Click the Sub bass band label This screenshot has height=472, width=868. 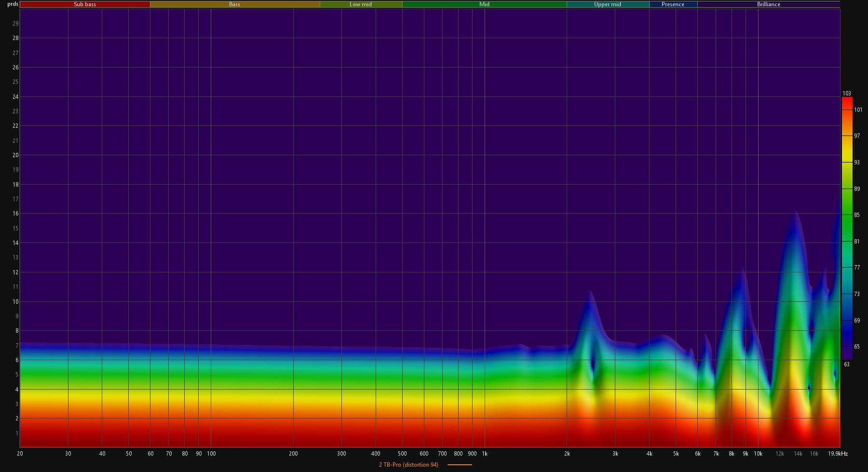tap(85, 4)
